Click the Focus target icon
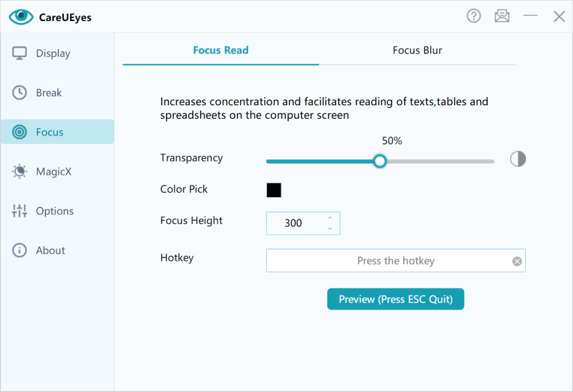The height and width of the screenshot is (392, 573). (19, 132)
